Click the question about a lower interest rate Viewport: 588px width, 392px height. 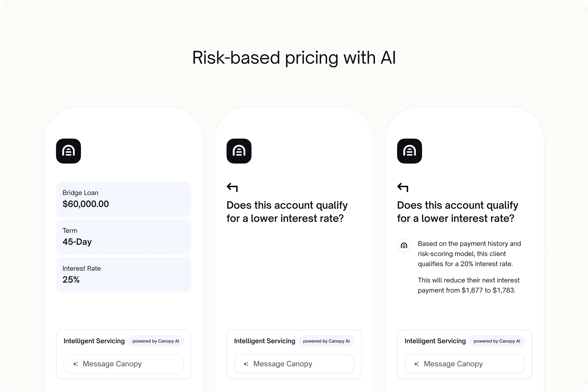point(286,211)
